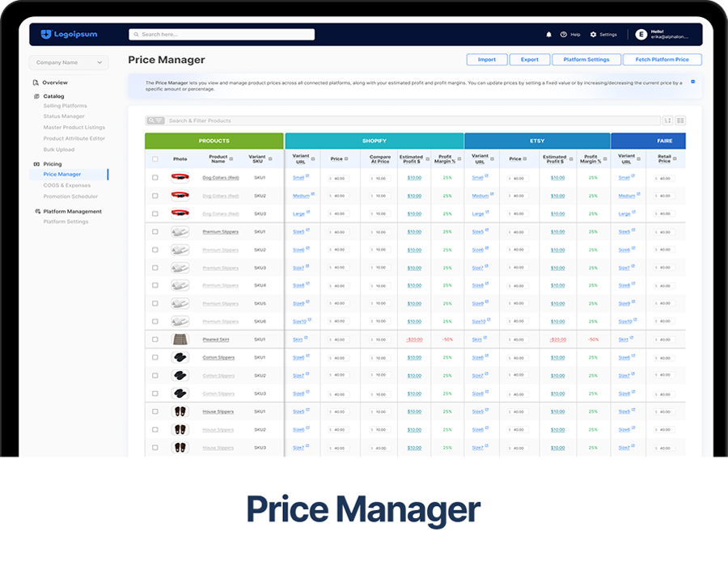Click the Import button

coord(487,60)
